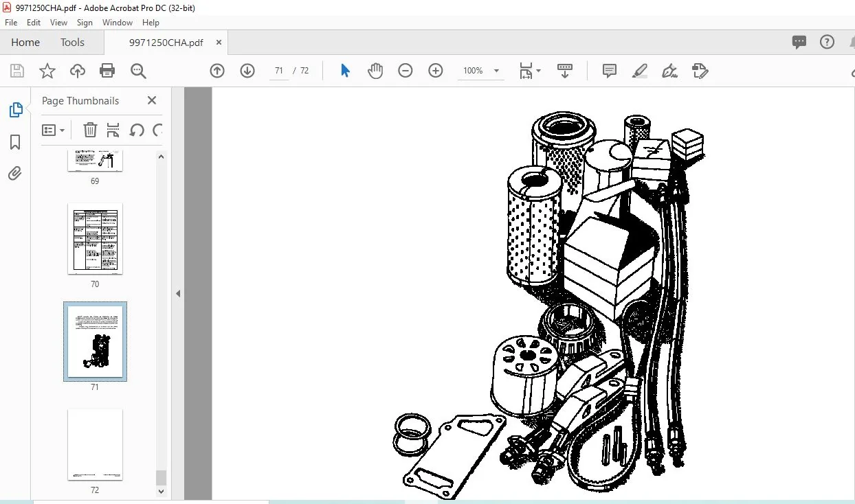The height and width of the screenshot is (504, 855).
Task: Select page 71 thumbnail
Action: 95,341
